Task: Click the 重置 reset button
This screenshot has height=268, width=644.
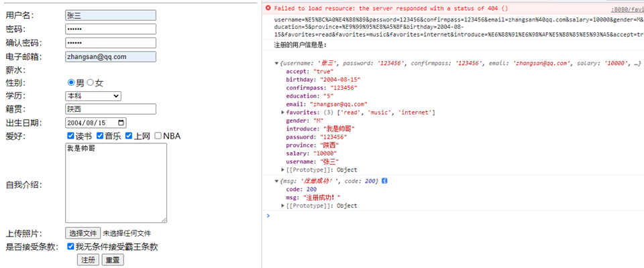Action: (112, 259)
